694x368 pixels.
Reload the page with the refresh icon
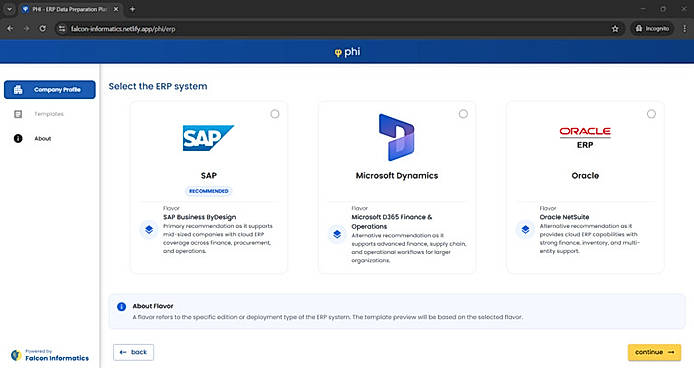click(x=42, y=28)
